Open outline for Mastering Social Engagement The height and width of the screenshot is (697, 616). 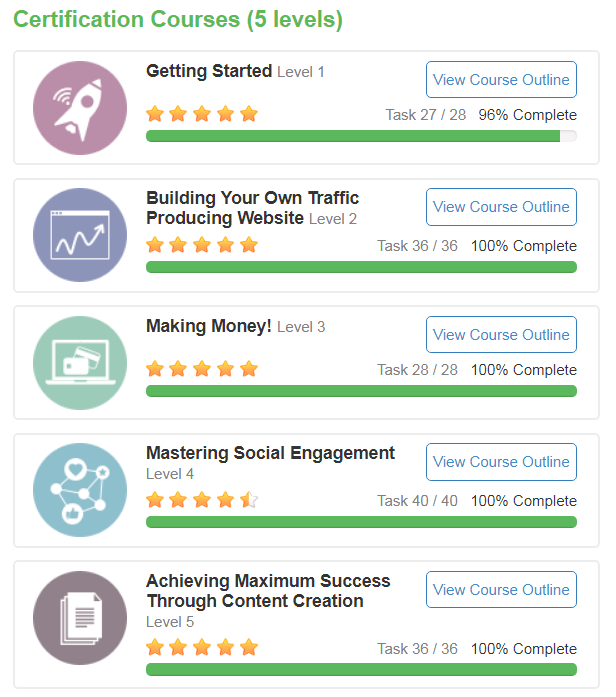(x=501, y=462)
